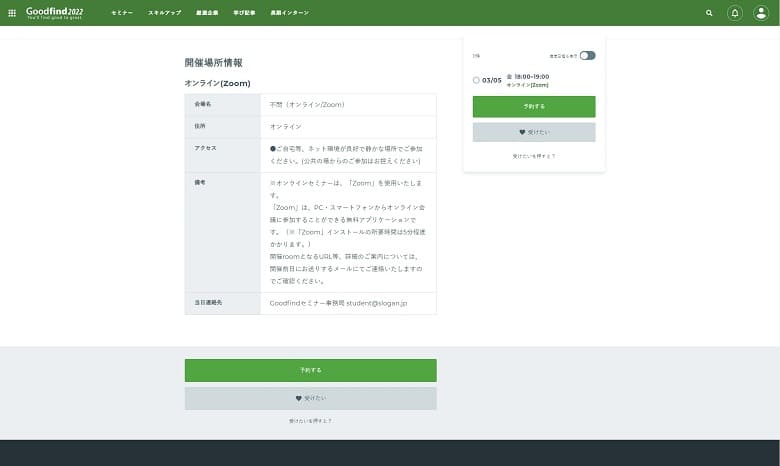Click the student@slogan.jp contact text
The image size is (780, 466).
(x=377, y=303)
